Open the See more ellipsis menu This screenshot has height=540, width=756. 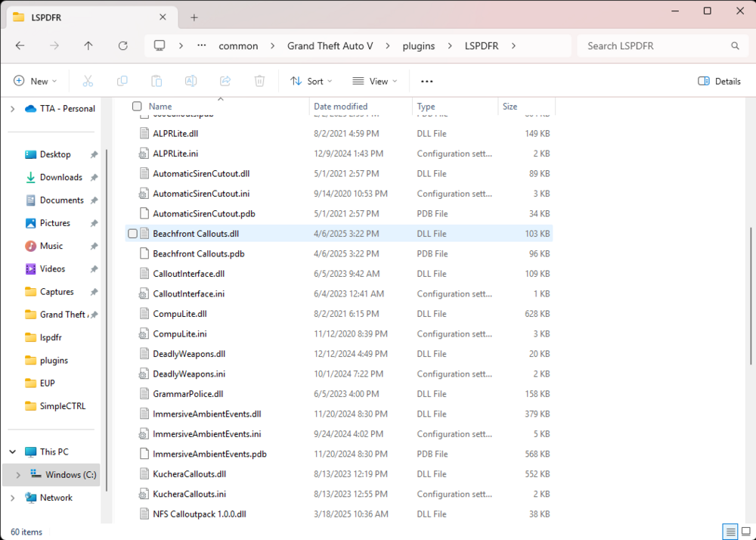click(x=426, y=81)
